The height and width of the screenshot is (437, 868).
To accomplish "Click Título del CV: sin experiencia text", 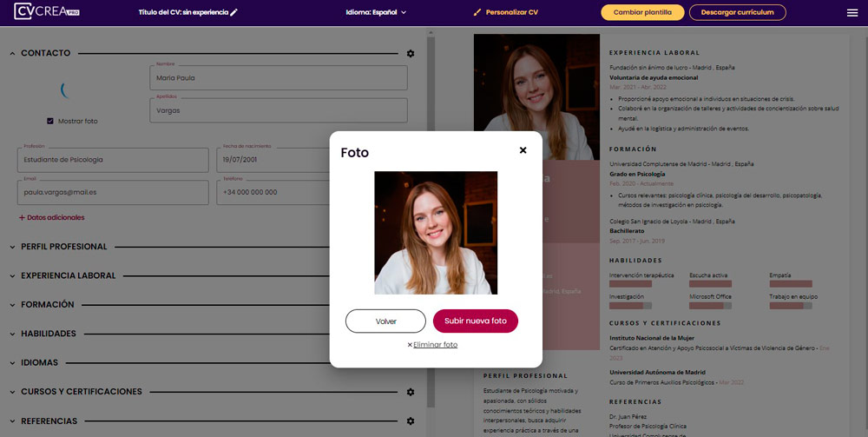I will pyautogui.click(x=183, y=12).
